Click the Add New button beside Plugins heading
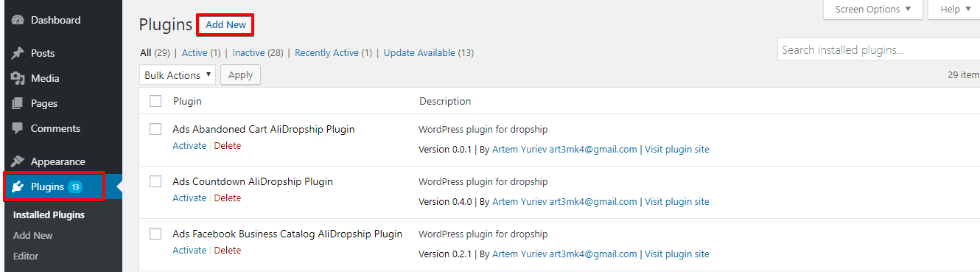Viewport: 980px width, 272px height. tap(225, 25)
